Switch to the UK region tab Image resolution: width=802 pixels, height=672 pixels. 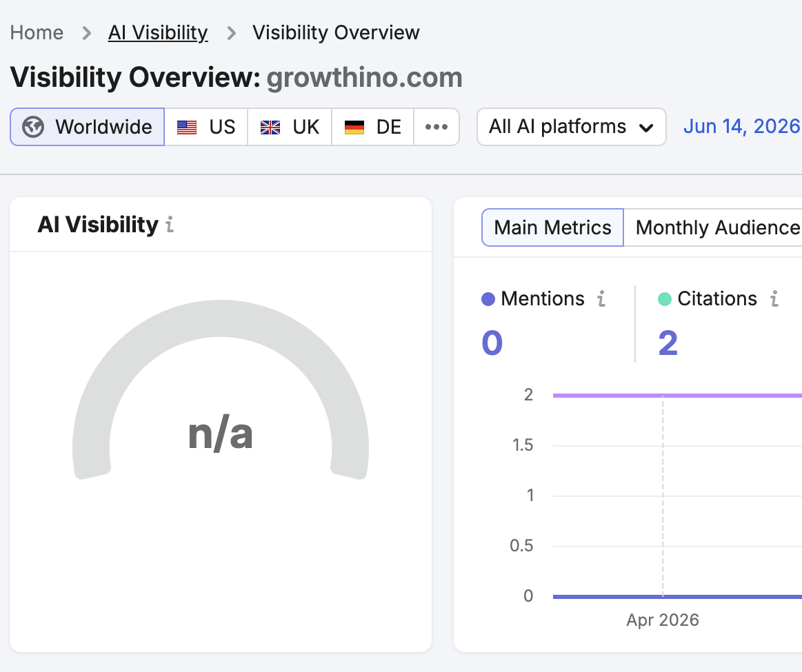(290, 127)
